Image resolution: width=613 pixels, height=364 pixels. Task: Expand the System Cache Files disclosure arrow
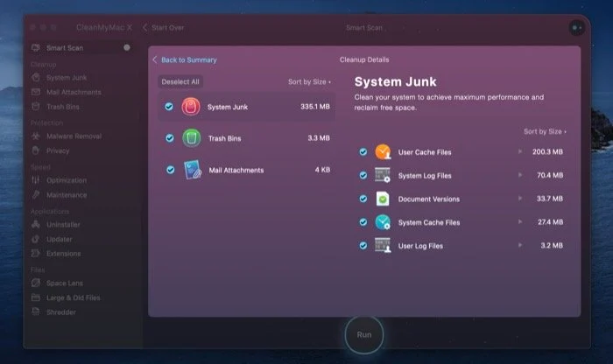click(520, 222)
